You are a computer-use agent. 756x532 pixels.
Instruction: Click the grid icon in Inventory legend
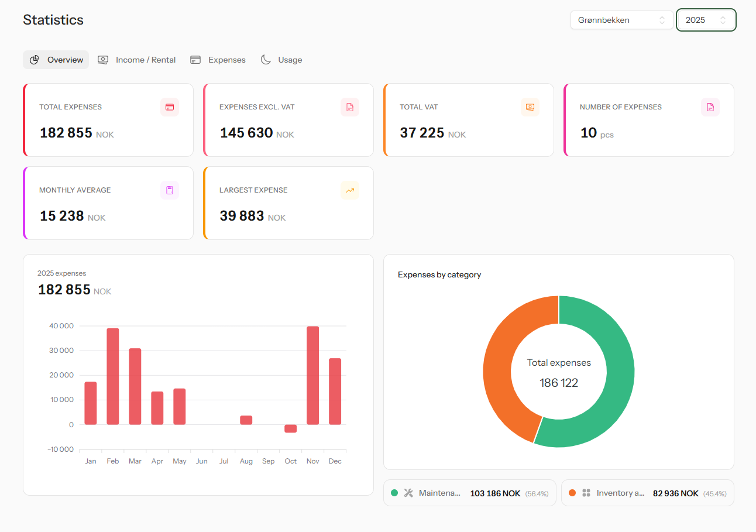(586, 493)
